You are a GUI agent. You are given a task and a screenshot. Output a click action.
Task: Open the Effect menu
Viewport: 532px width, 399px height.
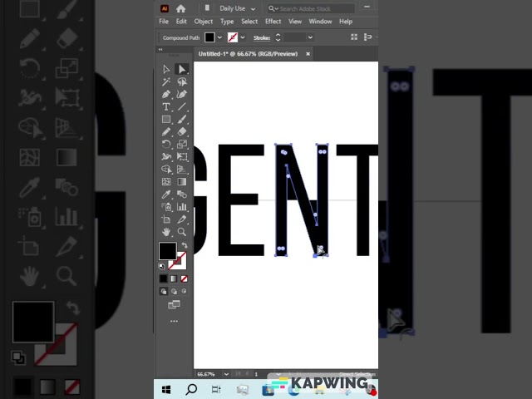(273, 22)
